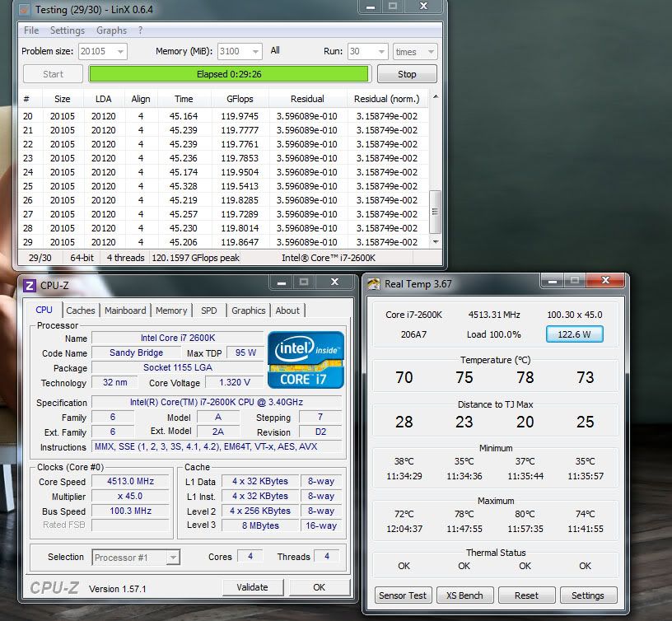Click the 122.6 W power button in Real Temp
This screenshot has height=621, width=672.
tap(574, 334)
